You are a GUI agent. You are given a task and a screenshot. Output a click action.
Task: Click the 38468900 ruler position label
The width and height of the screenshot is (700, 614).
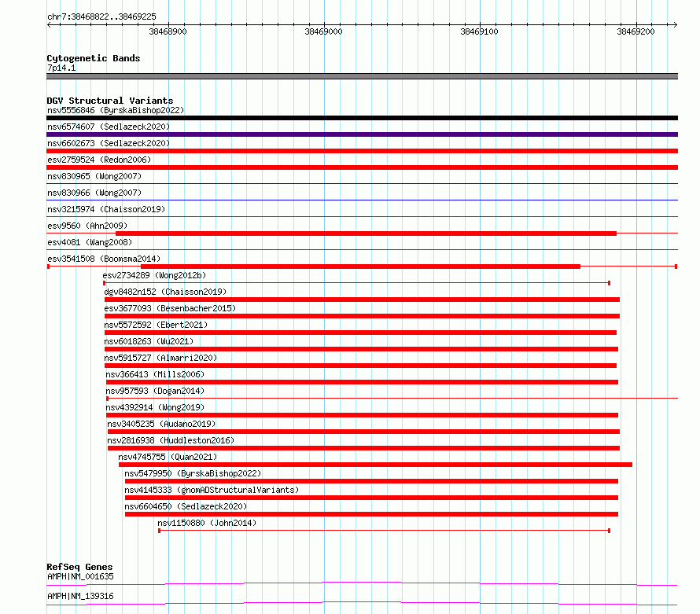pyautogui.click(x=168, y=31)
